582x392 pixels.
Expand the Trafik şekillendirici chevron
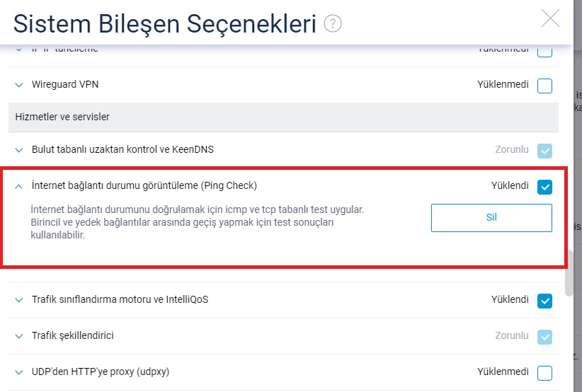(18, 336)
